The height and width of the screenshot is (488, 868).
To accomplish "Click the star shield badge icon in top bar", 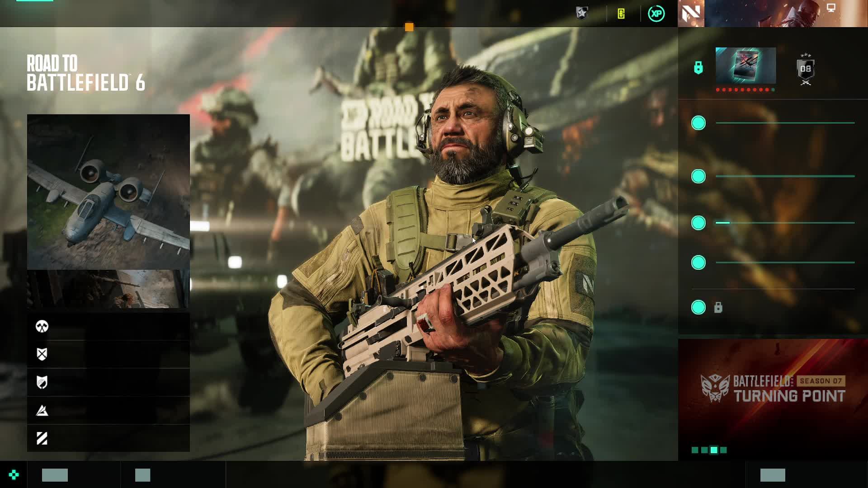I will [582, 14].
